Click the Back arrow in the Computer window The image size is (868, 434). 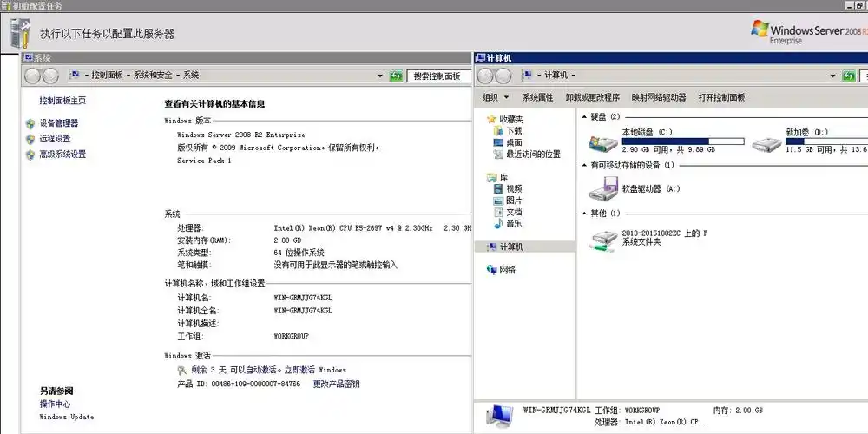(485, 76)
